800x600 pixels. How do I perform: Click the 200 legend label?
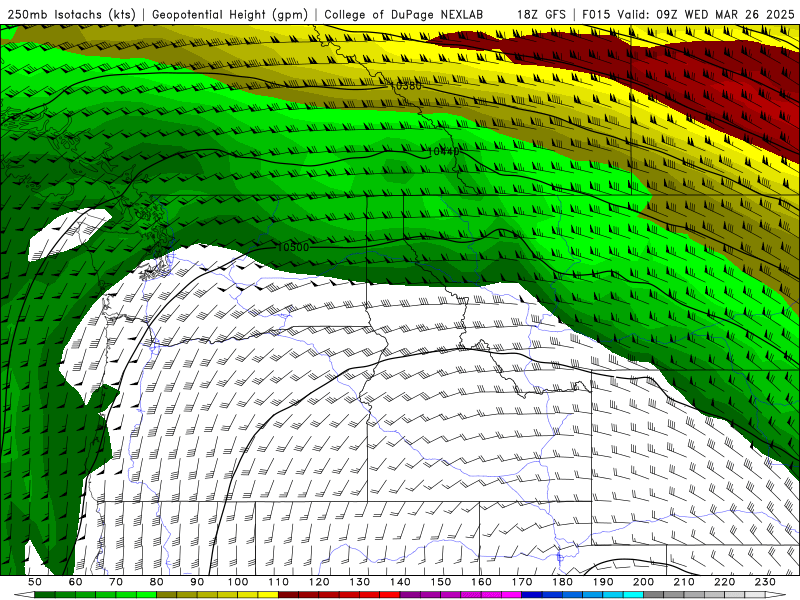tap(643, 582)
